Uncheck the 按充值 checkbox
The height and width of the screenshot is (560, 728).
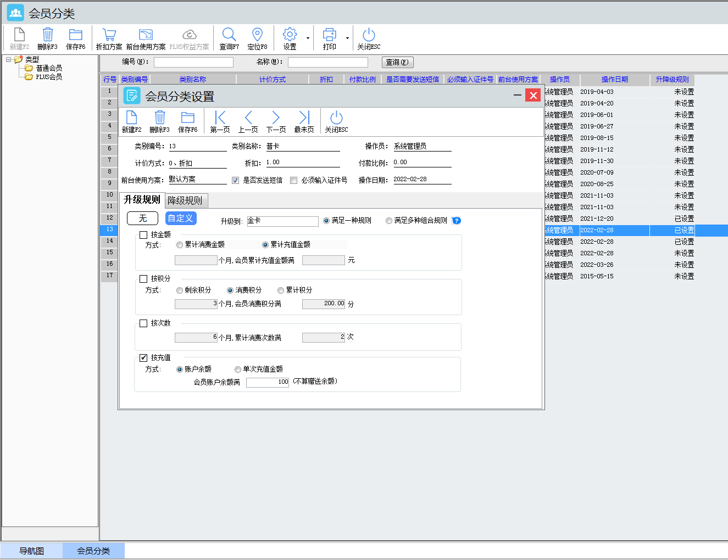pos(143,358)
